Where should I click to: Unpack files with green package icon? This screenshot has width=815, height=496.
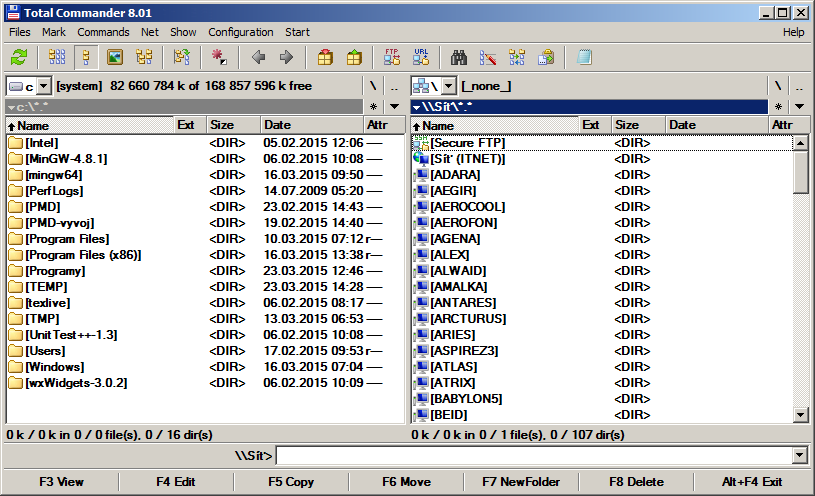(354, 57)
